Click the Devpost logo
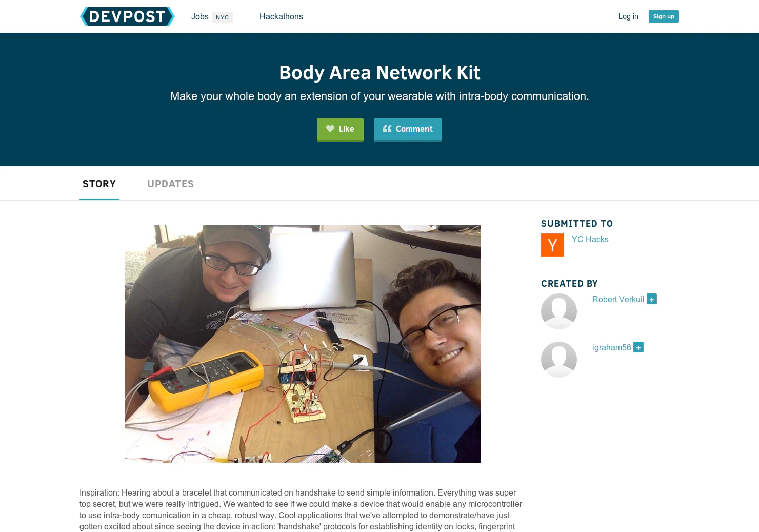 (x=127, y=16)
